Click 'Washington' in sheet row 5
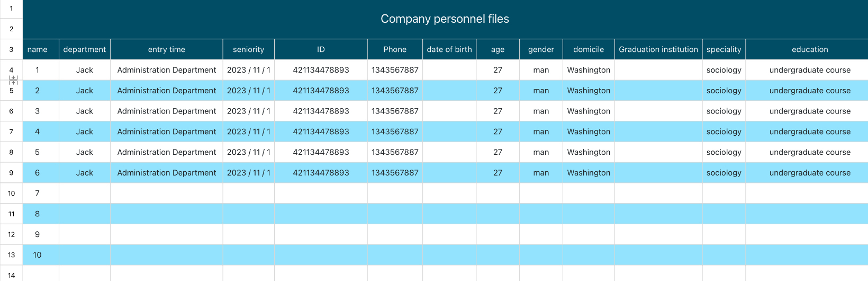 (x=589, y=91)
